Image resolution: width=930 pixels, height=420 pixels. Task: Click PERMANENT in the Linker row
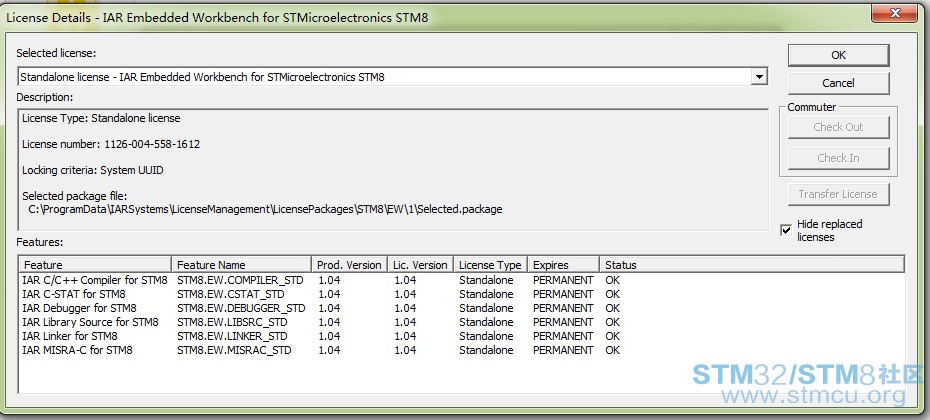point(563,336)
